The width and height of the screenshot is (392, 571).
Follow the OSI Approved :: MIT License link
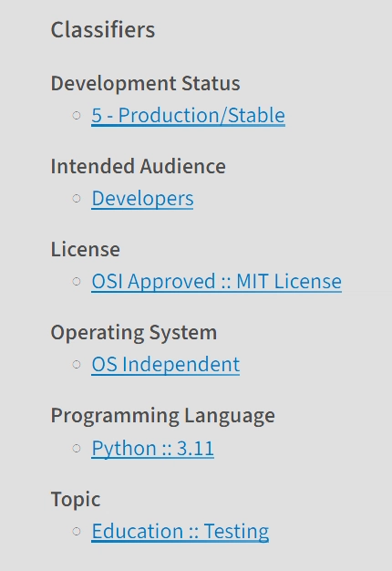(x=217, y=282)
